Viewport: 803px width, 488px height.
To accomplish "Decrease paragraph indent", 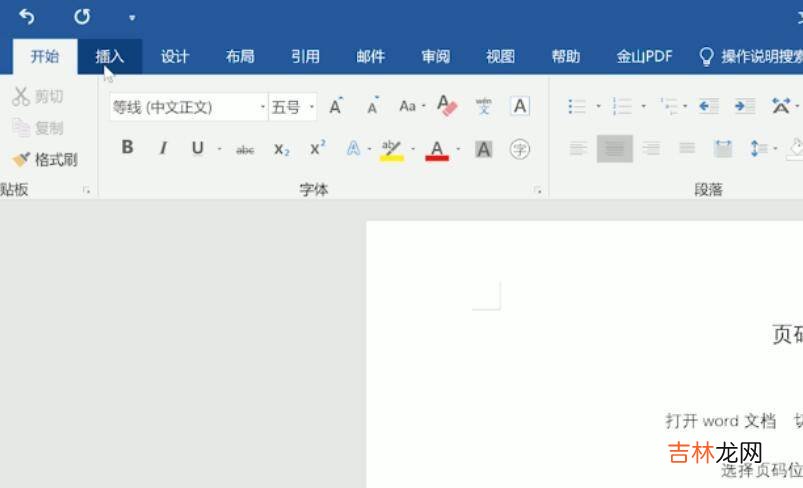I will [x=709, y=106].
